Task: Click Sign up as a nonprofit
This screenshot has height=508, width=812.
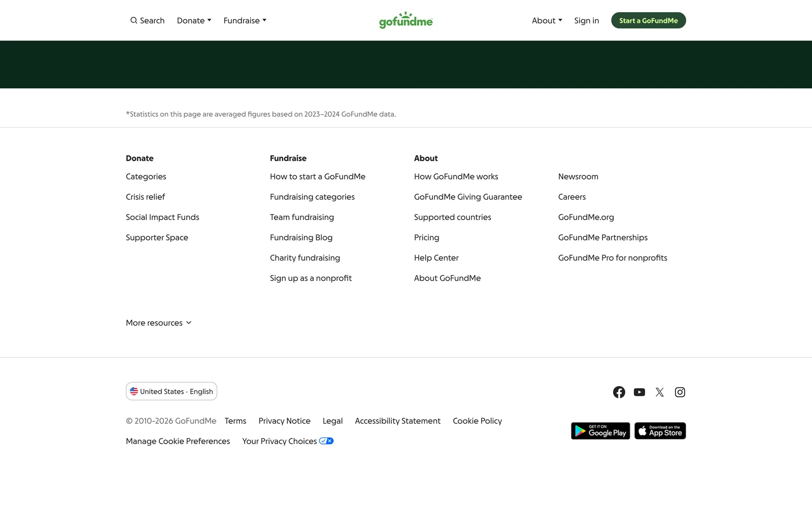Action: point(311,278)
